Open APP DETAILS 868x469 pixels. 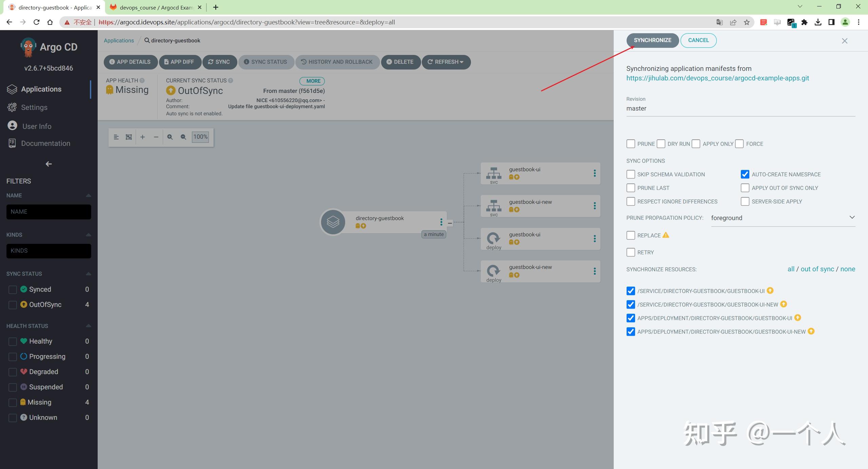(x=131, y=62)
